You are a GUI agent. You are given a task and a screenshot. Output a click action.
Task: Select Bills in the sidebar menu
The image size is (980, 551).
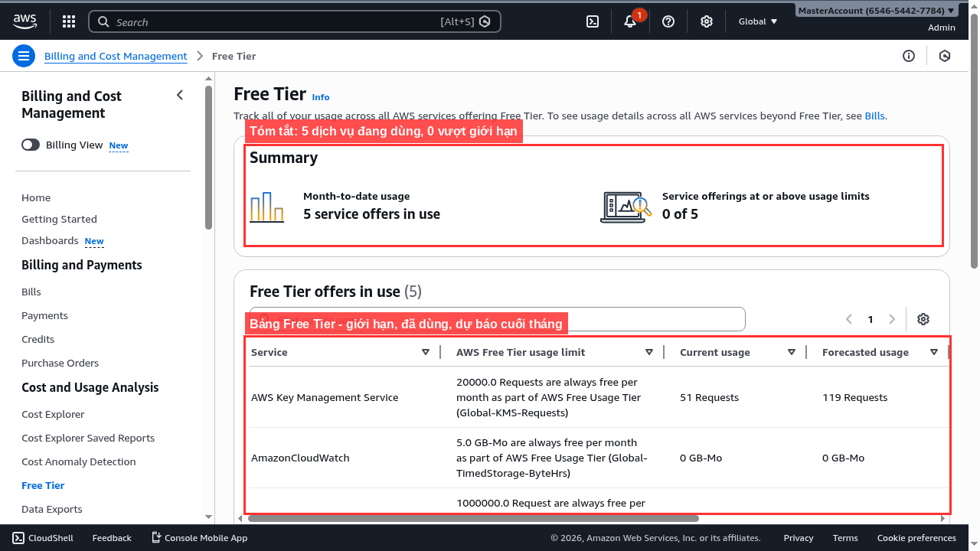[31, 292]
